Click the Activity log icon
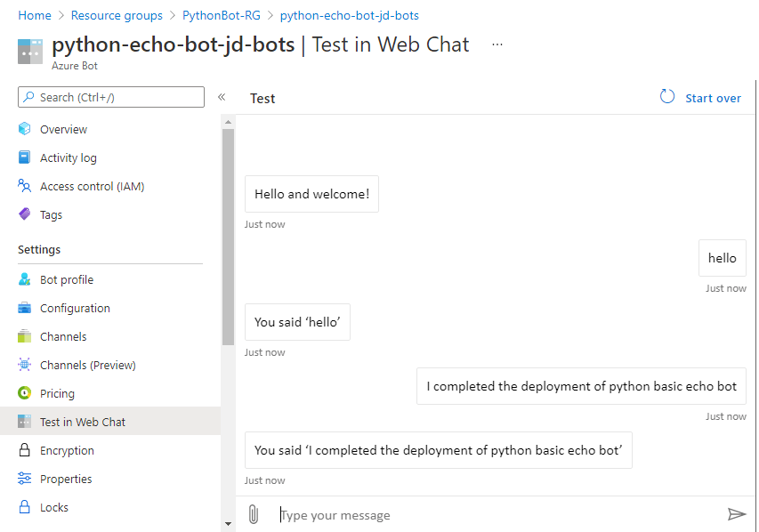759x532 pixels. tap(25, 157)
